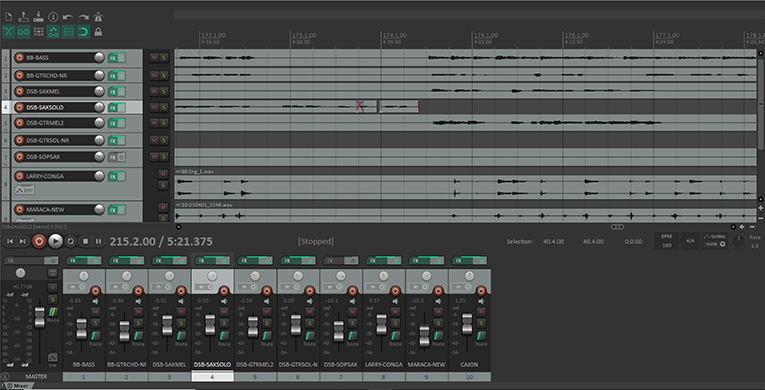
Task: Redo the action with the forward curved arrow
Action: tap(83, 17)
